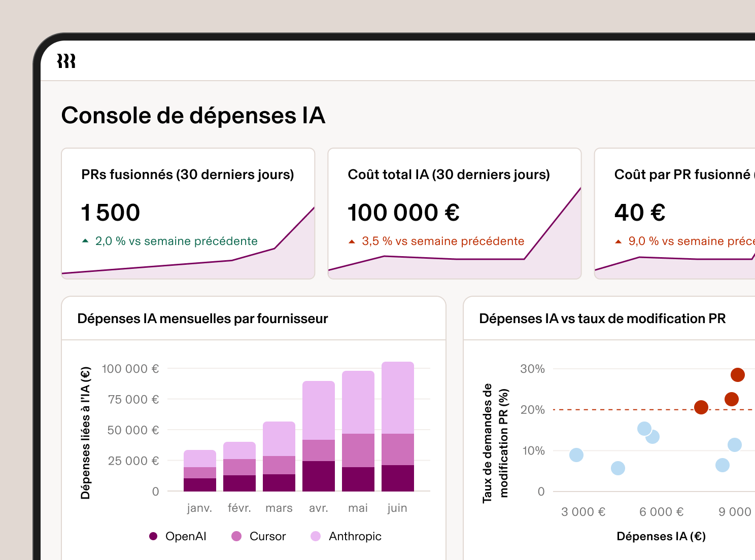The height and width of the screenshot is (560, 755).
Task: Open the 'PRs fusionnés (30 derniers jours)' card title
Action: 188,174
